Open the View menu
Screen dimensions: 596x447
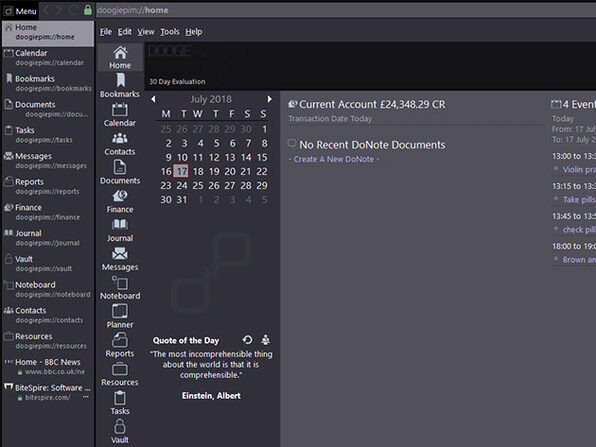click(x=146, y=32)
